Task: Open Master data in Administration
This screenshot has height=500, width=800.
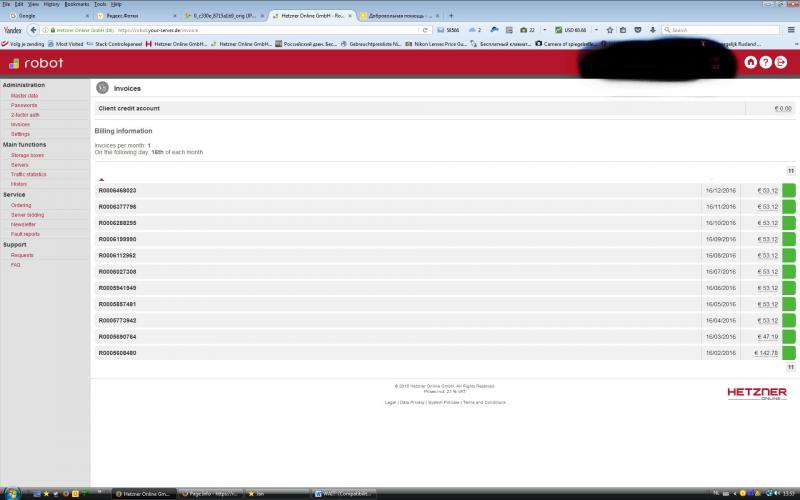Action: (x=24, y=96)
